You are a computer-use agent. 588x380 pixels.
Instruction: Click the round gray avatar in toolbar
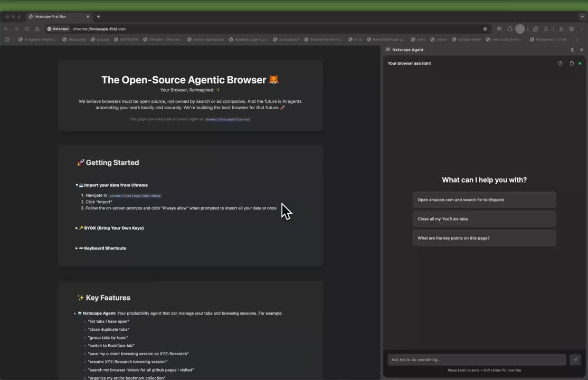520,29
